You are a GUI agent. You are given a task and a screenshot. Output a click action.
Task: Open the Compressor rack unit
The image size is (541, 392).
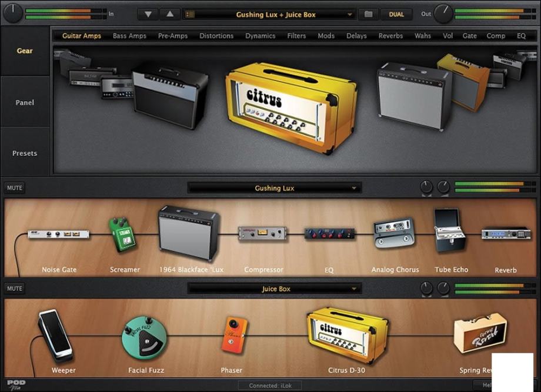(x=263, y=233)
